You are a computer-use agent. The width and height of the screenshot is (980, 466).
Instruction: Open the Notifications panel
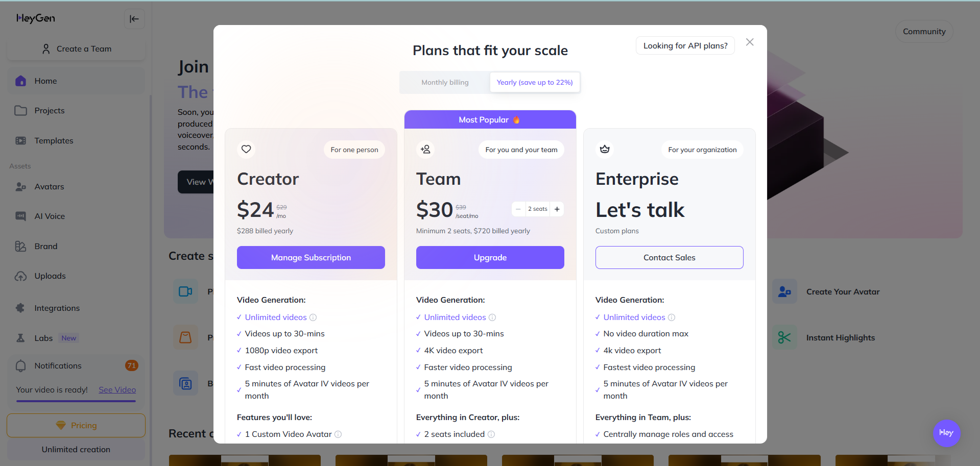tap(58, 366)
